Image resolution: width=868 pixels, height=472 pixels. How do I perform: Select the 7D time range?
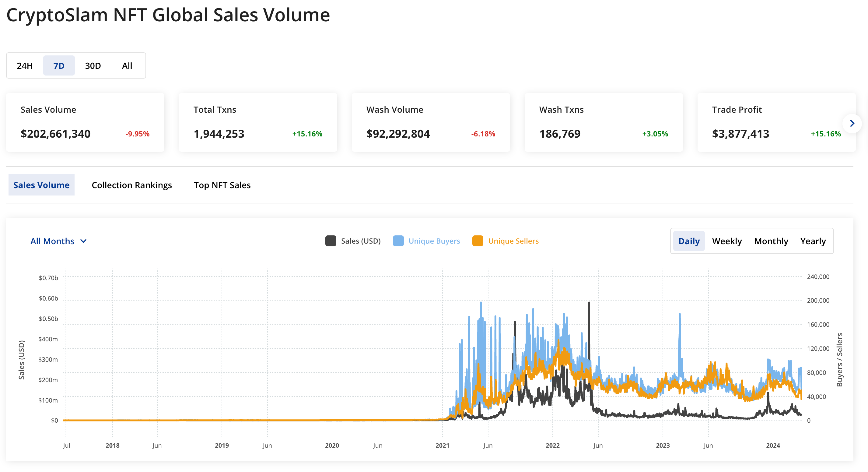point(59,66)
